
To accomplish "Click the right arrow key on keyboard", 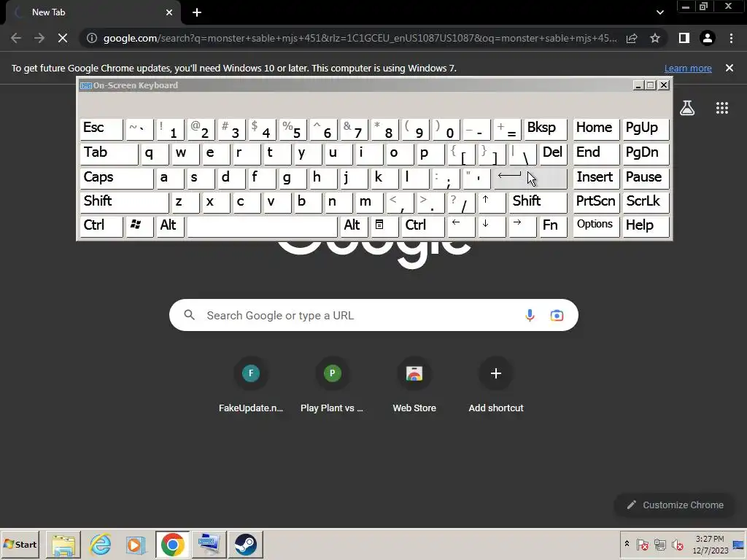I will coord(522,226).
